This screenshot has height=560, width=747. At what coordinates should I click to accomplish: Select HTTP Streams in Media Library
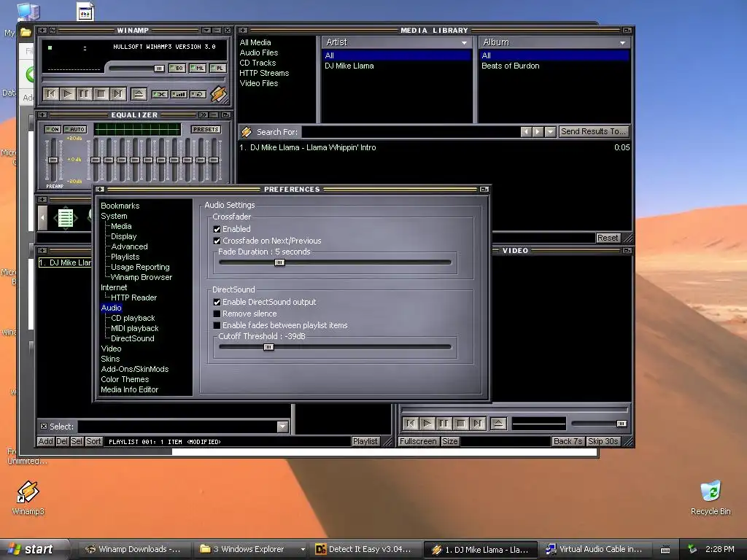(264, 73)
